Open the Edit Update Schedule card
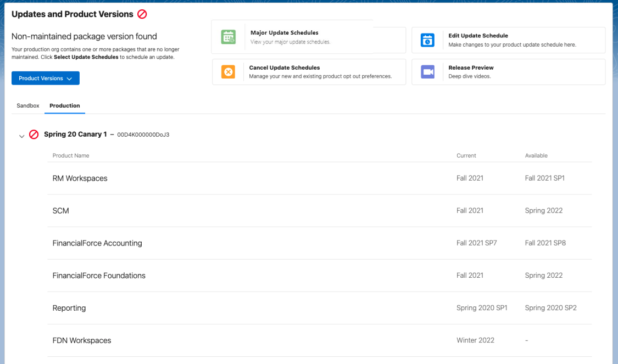 tap(512, 40)
